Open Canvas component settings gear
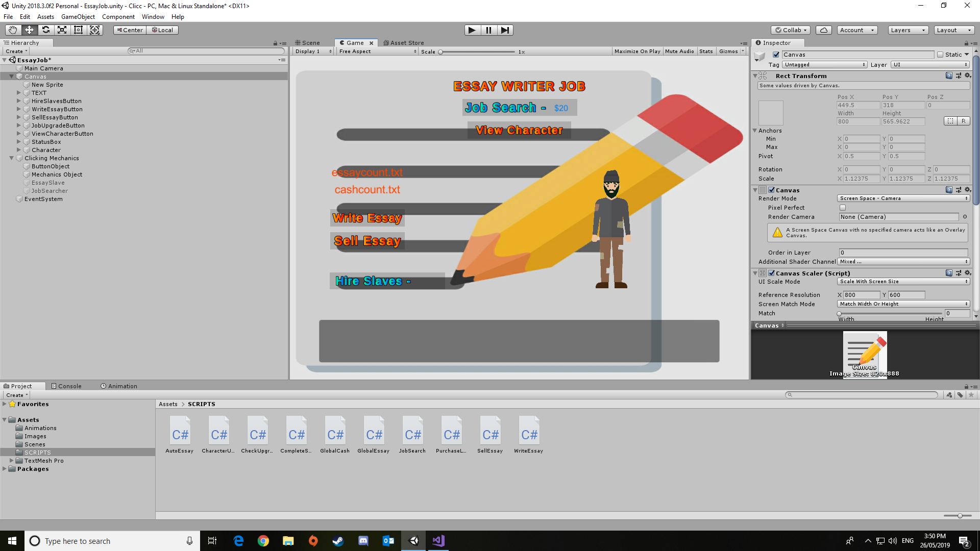The height and width of the screenshot is (551, 980). (967, 190)
